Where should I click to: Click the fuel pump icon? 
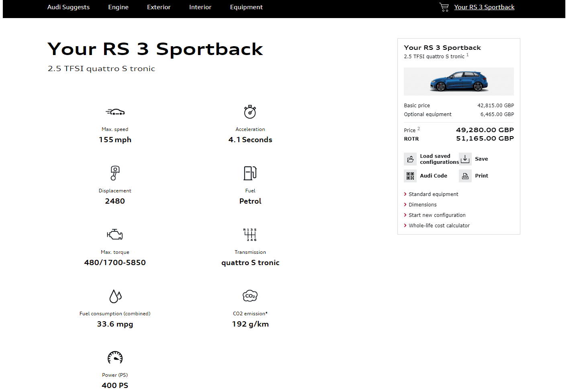pyautogui.click(x=250, y=173)
